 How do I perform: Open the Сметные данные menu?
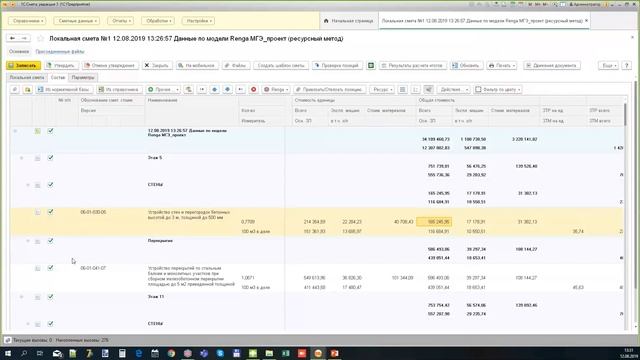pyautogui.click(x=76, y=21)
